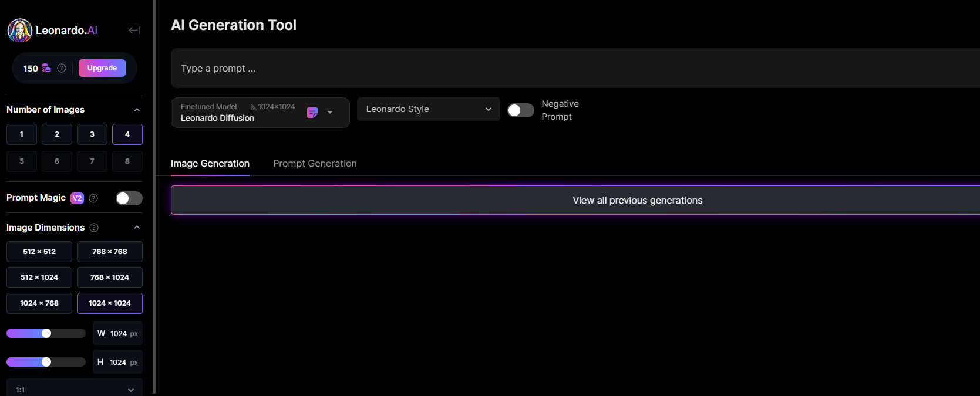Click the Upgrade button
The width and height of the screenshot is (980, 396).
click(x=102, y=68)
